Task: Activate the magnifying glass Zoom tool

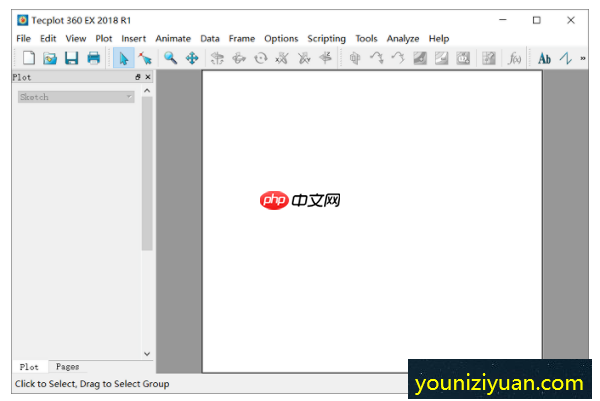Action: 170,58
